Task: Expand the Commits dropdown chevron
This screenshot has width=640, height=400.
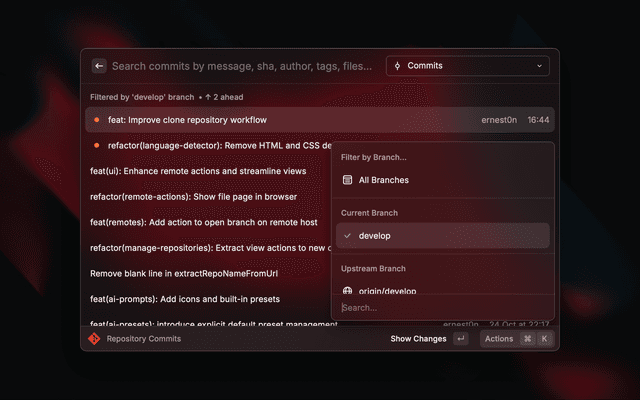Action: pos(540,66)
